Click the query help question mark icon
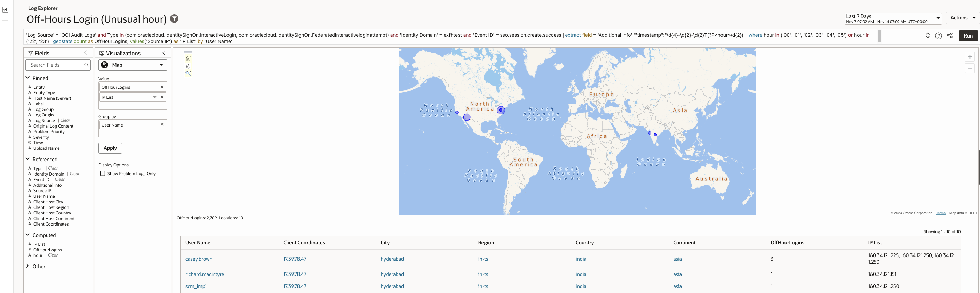Screen dimensions: 980x293 click(939, 36)
